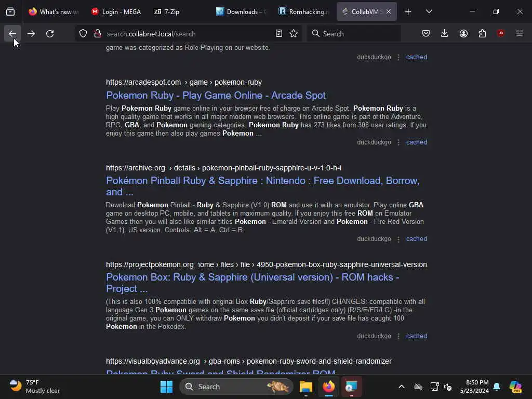
Task: Open the uBlock Origin extension icon
Action: pyautogui.click(x=500, y=33)
